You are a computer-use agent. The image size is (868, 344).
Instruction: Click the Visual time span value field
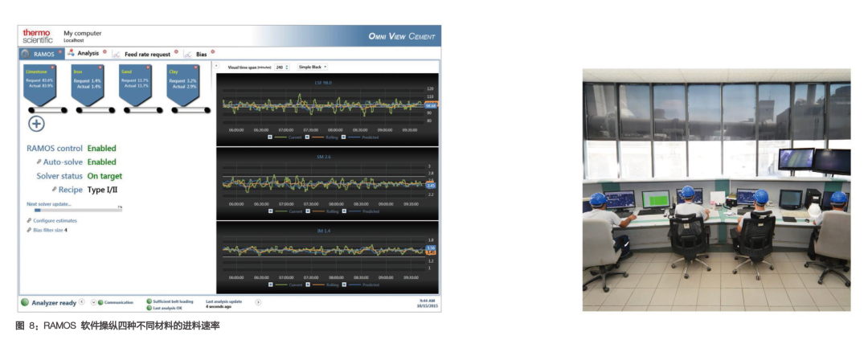pos(280,67)
